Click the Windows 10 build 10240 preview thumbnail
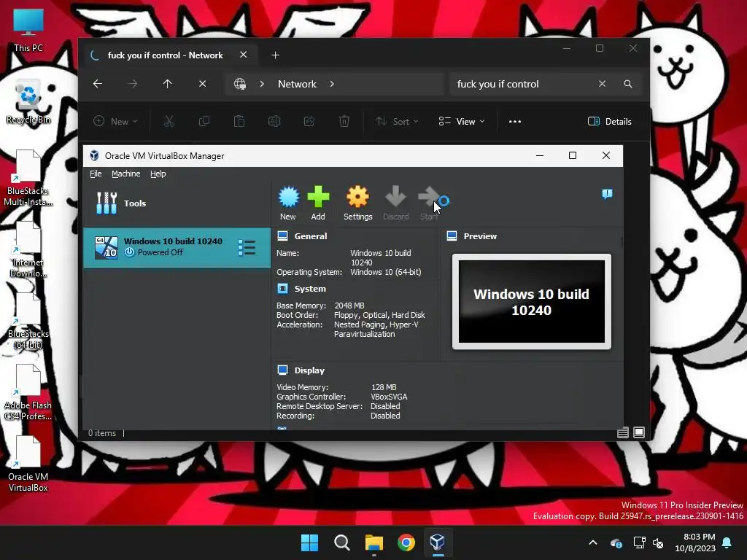747x560 pixels. (532, 301)
